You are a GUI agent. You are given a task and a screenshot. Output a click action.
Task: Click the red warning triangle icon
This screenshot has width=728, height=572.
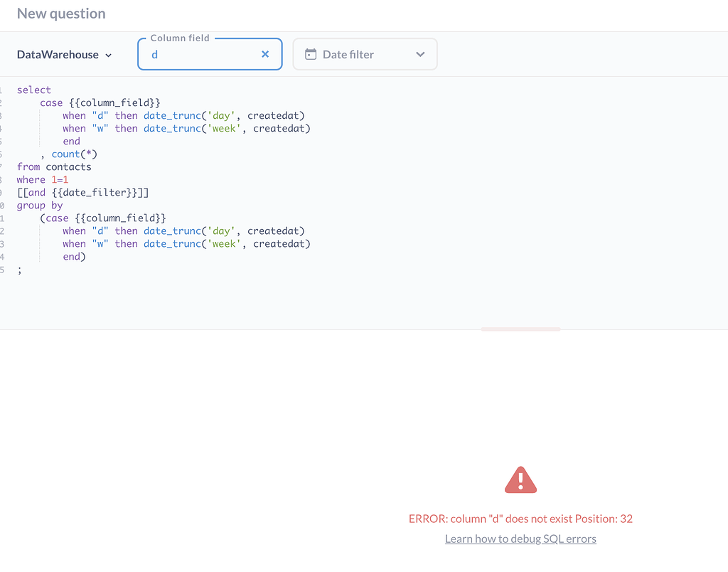520,480
